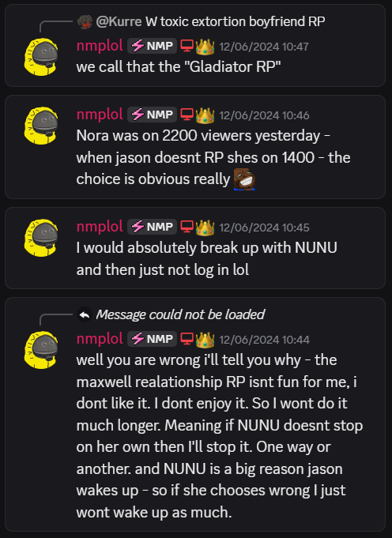Screen dimensions: 392x538
Task: Click the red monitor badge on the 10:46 message
Action: point(187,115)
